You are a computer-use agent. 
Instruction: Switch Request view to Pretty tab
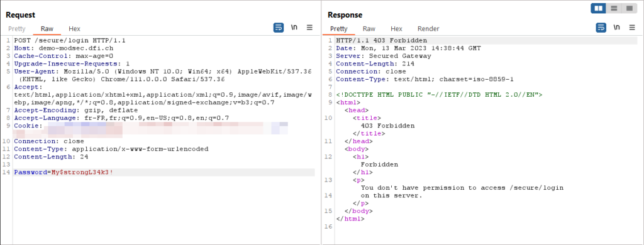(17, 29)
